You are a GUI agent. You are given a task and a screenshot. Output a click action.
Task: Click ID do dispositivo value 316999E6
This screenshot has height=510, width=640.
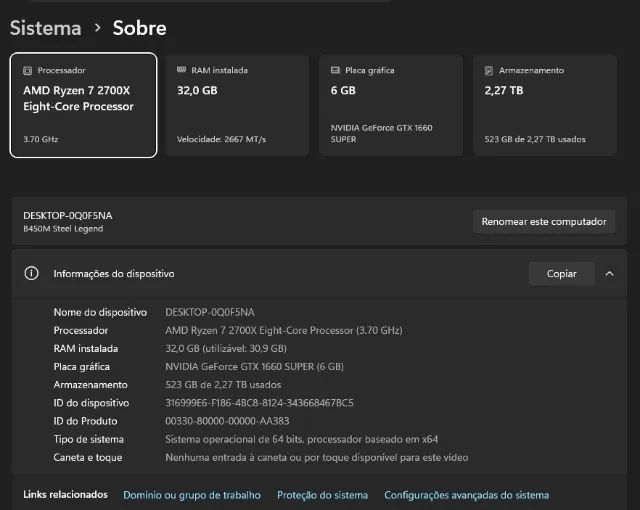point(259,403)
